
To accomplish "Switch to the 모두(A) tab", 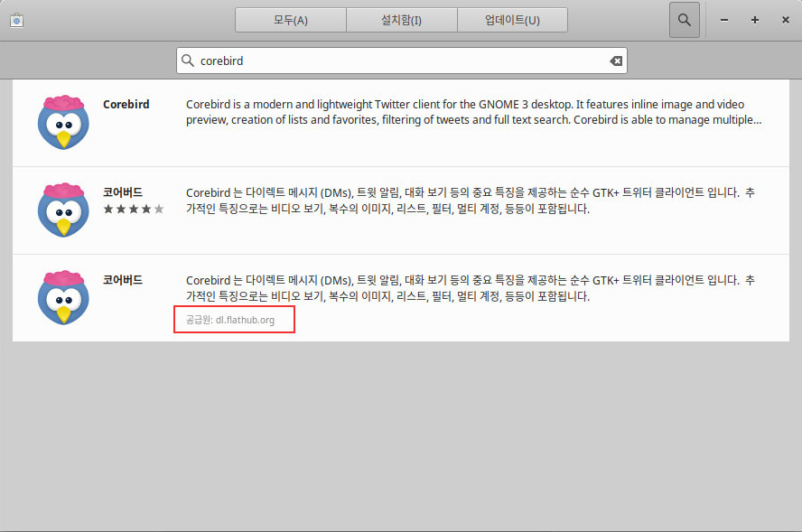I will point(291,20).
